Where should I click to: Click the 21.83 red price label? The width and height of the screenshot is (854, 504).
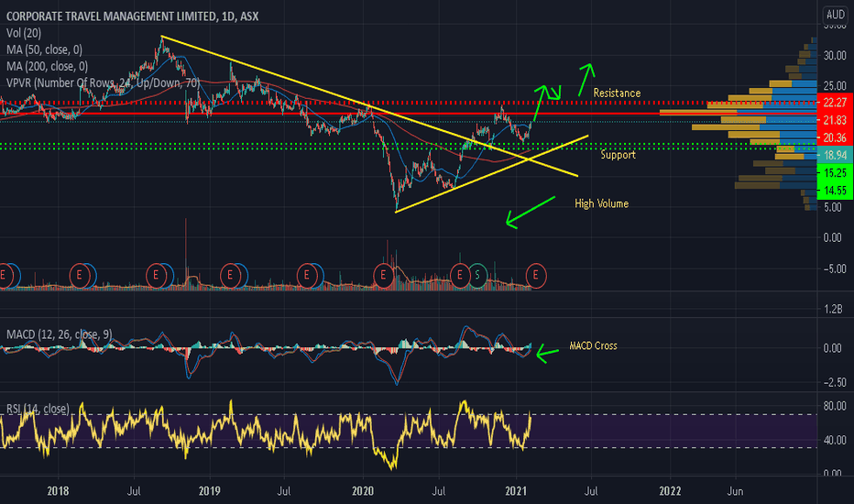835,120
